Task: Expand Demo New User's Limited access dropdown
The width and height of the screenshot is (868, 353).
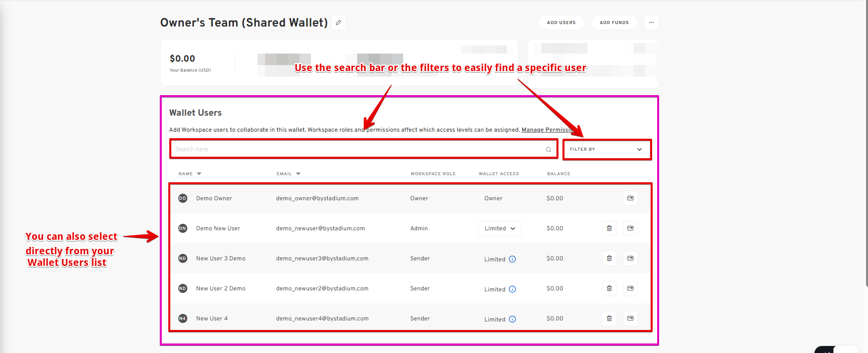Action: [499, 228]
